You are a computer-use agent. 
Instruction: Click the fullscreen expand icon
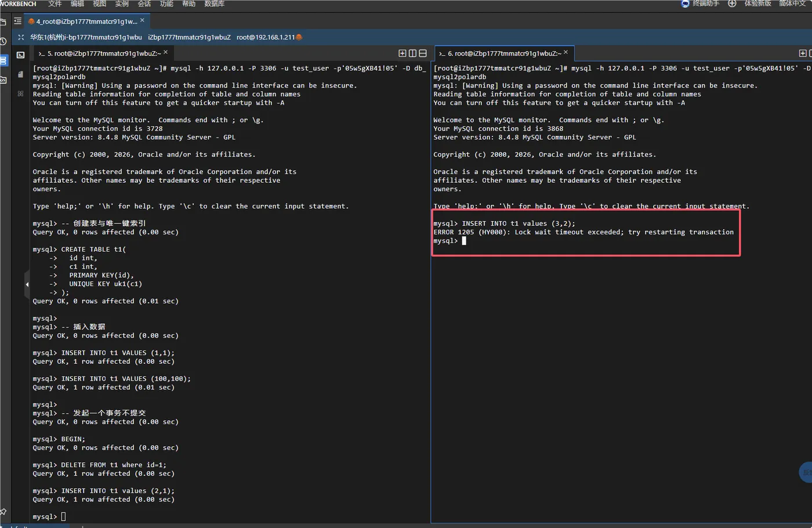click(x=21, y=37)
